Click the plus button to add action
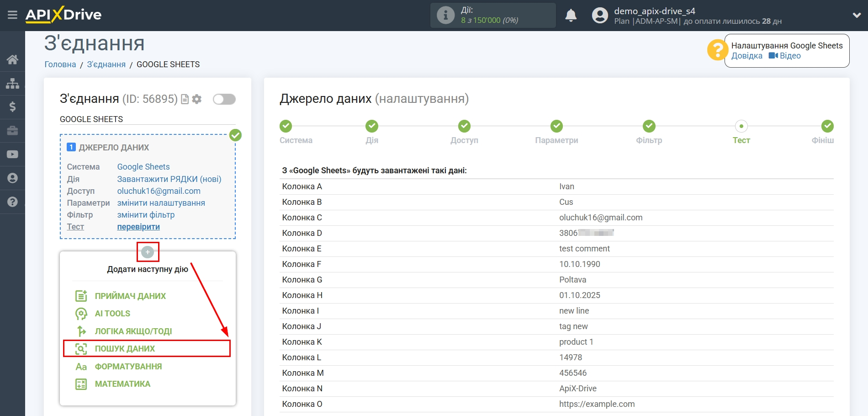Screen dimensions: 868x416 [148, 252]
